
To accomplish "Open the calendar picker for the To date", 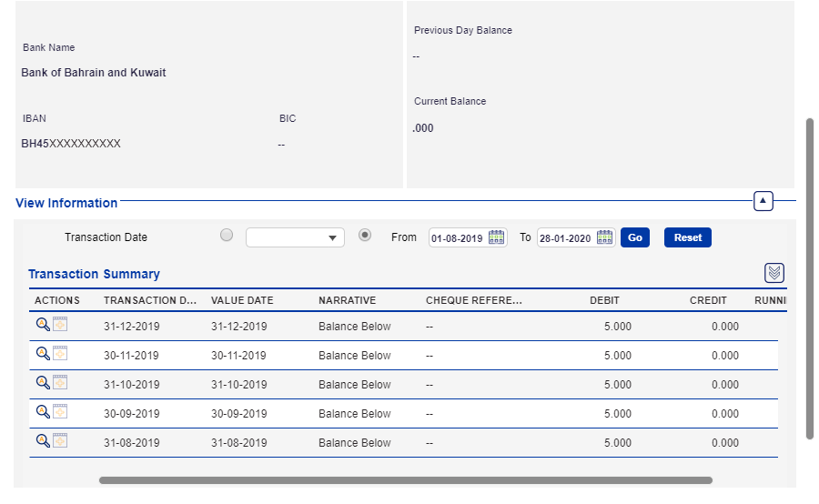I will 605,237.
